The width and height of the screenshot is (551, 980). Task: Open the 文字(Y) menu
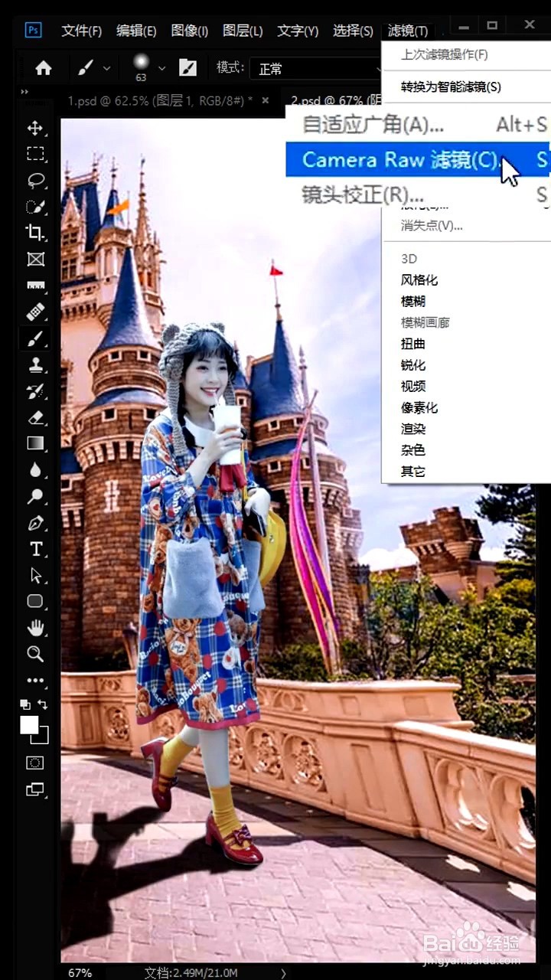tap(298, 31)
